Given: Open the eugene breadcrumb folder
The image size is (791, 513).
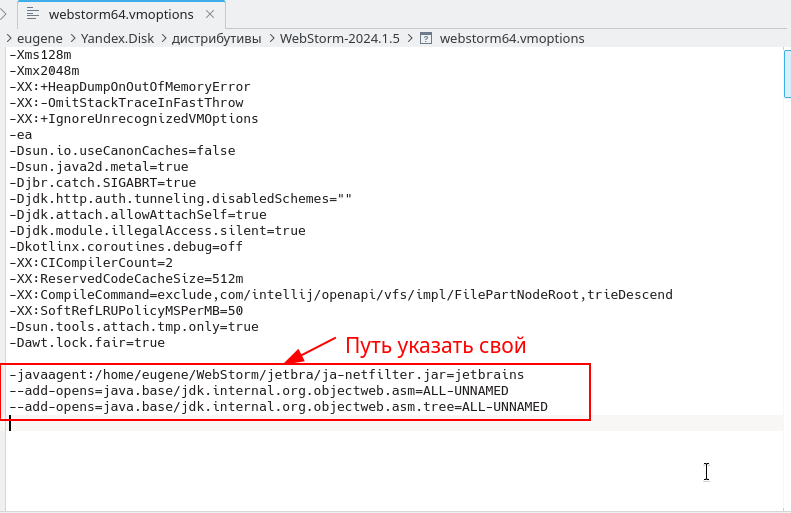Looking at the screenshot, I should tap(40, 39).
